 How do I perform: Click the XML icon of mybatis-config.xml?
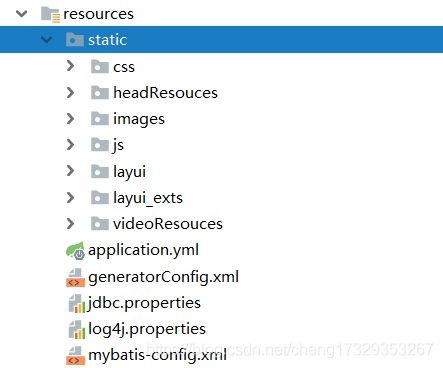75,355
